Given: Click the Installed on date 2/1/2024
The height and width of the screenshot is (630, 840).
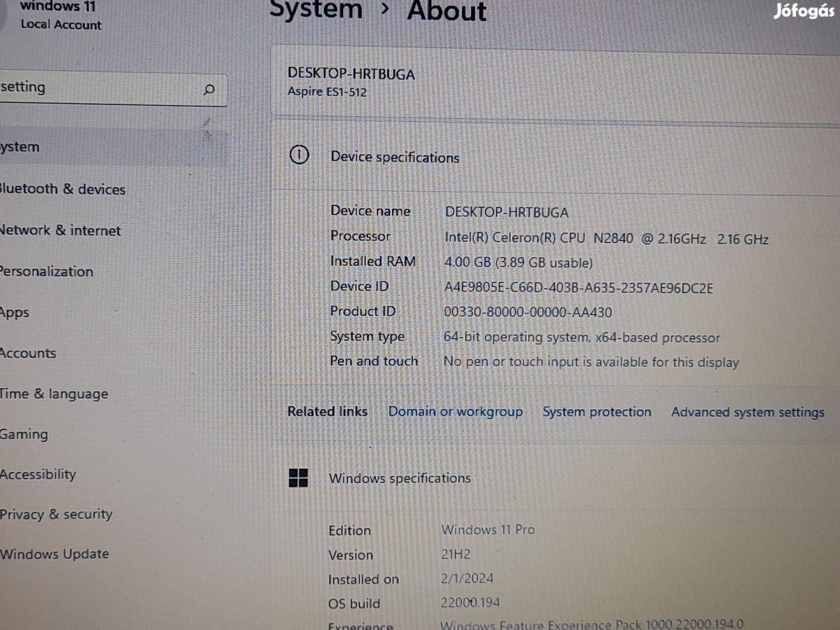Looking at the screenshot, I should click(x=467, y=579).
